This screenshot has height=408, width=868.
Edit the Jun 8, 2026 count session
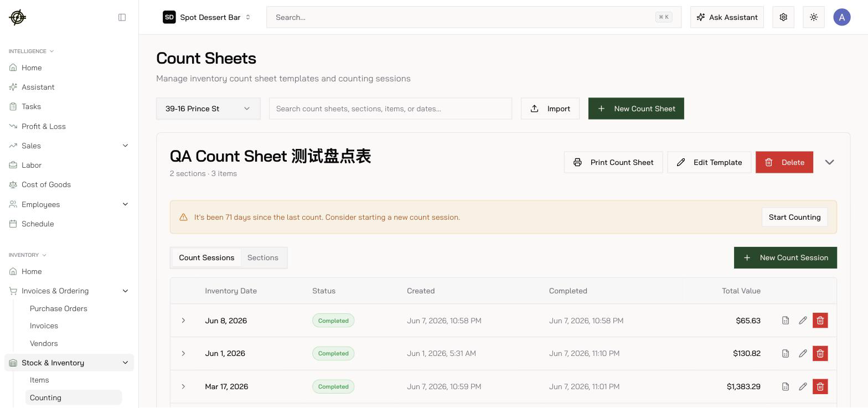803,321
